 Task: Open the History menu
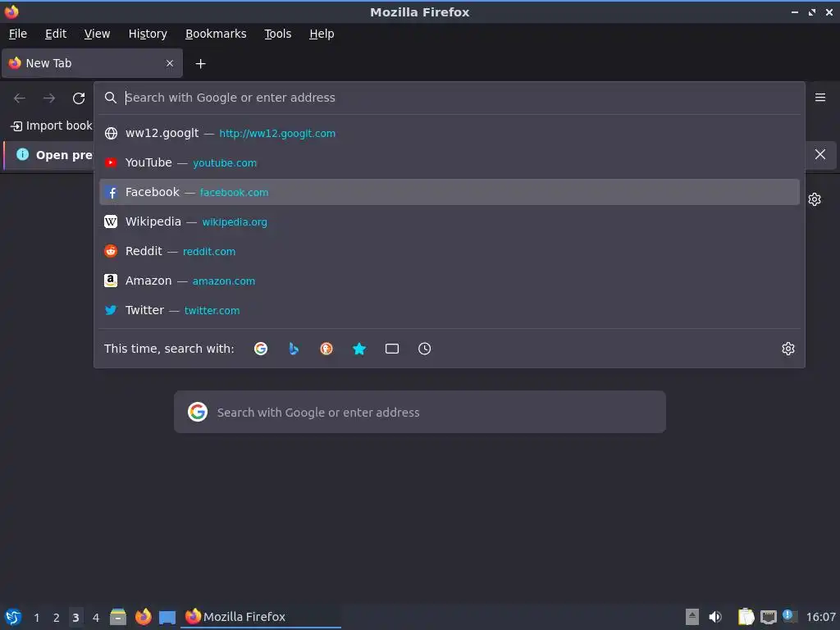click(148, 34)
